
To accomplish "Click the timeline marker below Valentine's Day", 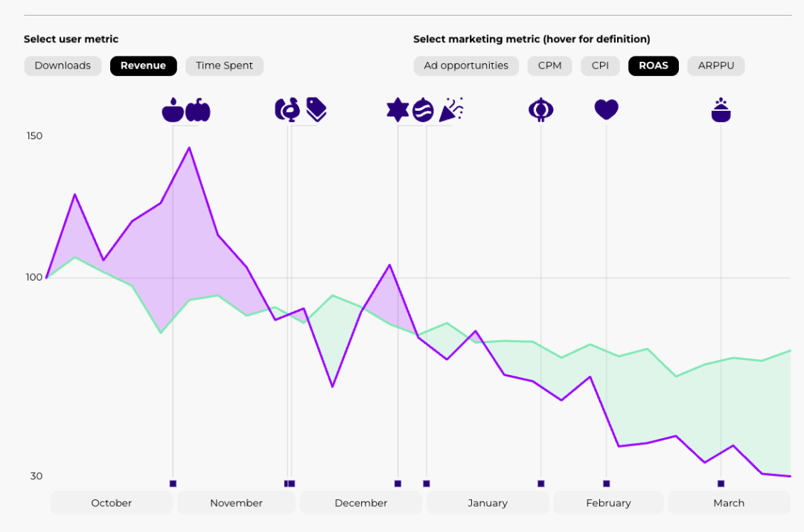I will coord(606,484).
